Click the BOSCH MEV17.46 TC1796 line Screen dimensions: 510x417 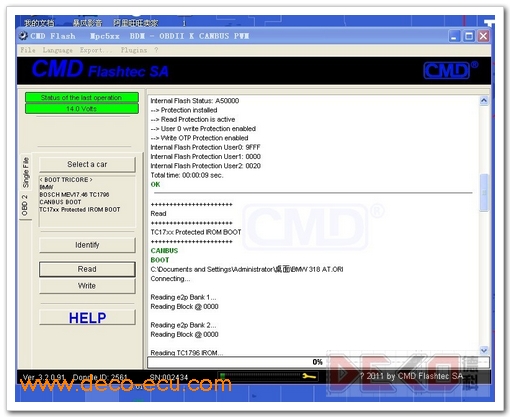(74, 195)
